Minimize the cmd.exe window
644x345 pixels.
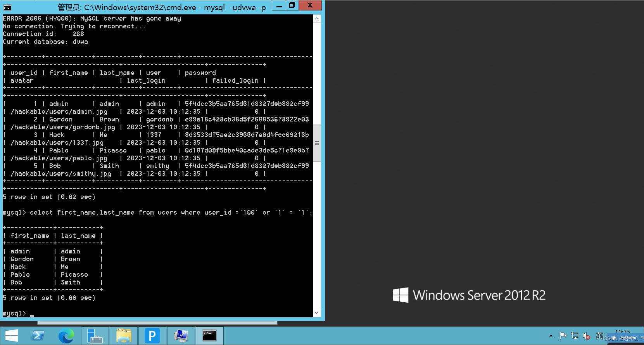click(x=279, y=5)
